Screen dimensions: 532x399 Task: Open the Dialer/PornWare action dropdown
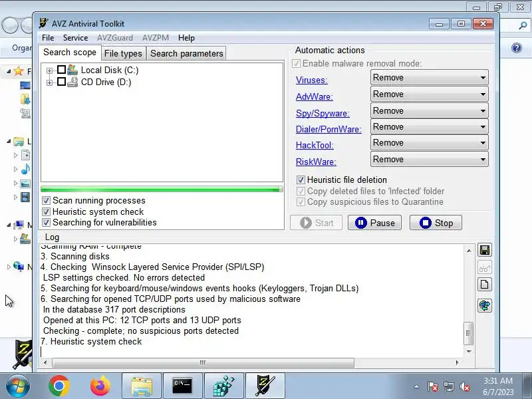tap(429, 127)
